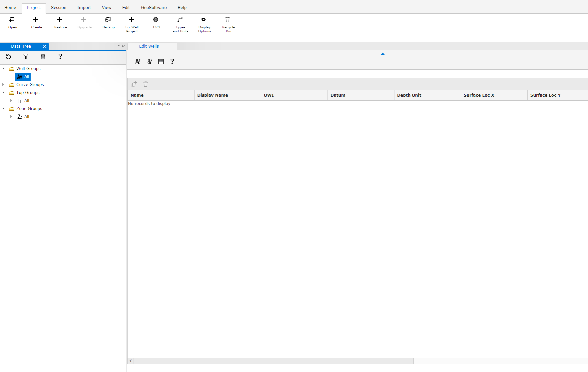Open the GeoSoftware ribbon tab
The height and width of the screenshot is (372, 588).
coord(154,7)
